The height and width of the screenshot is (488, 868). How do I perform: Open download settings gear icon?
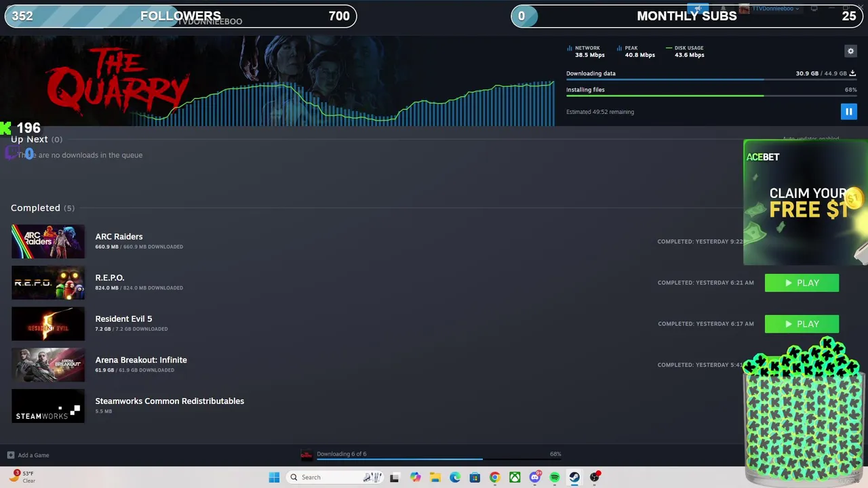[x=850, y=51]
